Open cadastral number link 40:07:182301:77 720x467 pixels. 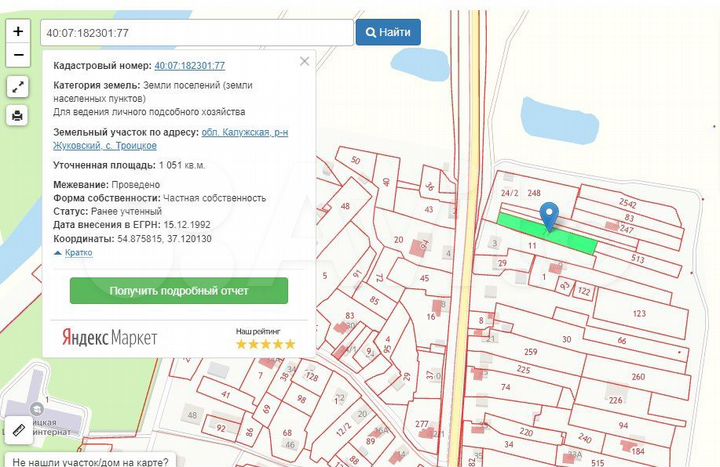pyautogui.click(x=190, y=66)
